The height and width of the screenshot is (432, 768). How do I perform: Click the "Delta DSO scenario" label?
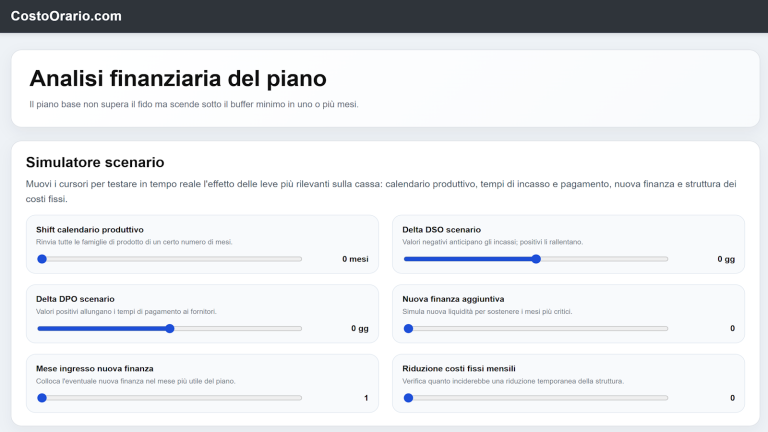(x=442, y=230)
